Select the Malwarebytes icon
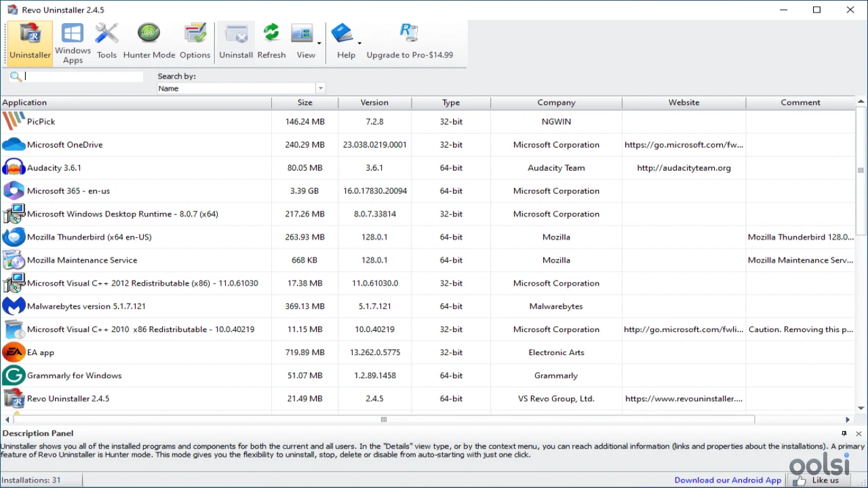This screenshot has height=488, width=868. 14,306
